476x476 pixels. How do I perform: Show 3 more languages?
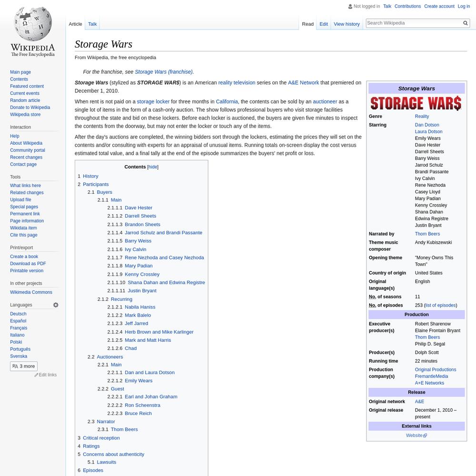pyautogui.click(x=24, y=366)
